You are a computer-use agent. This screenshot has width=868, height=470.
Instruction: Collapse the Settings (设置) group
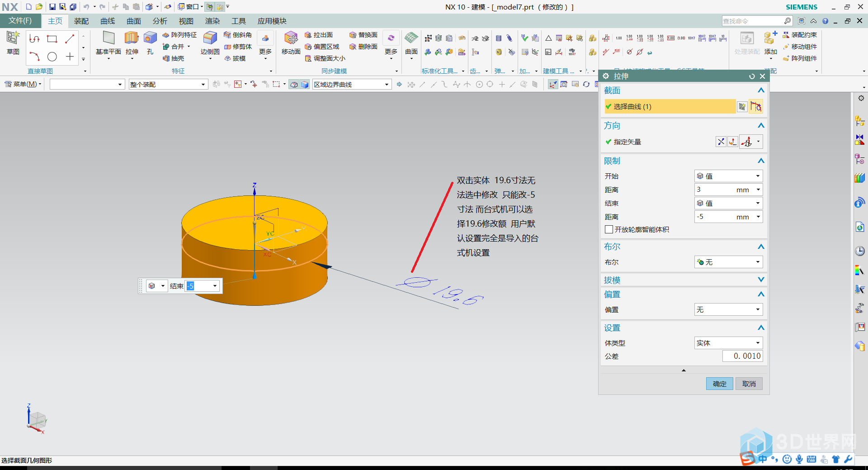[x=761, y=328]
